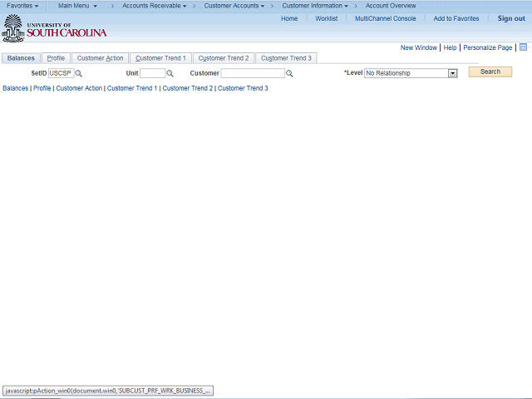Screen dimensions: 532x399
Task: Go to the Home link
Action: pos(289,18)
